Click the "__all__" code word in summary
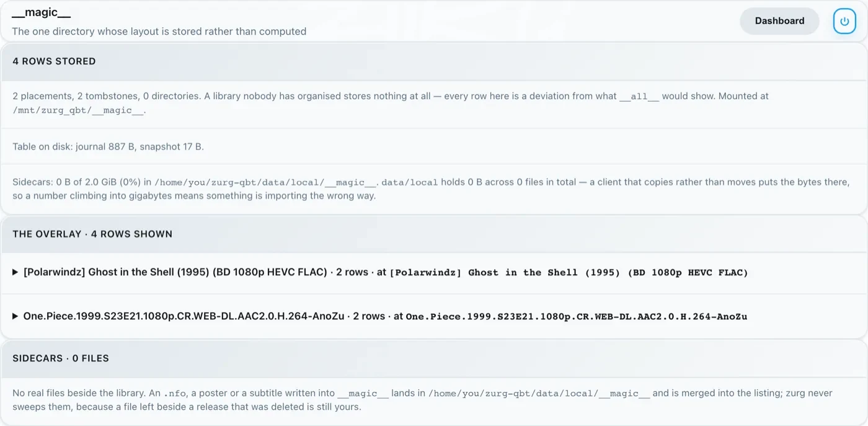Screen dimensions: 868x426 point(639,97)
